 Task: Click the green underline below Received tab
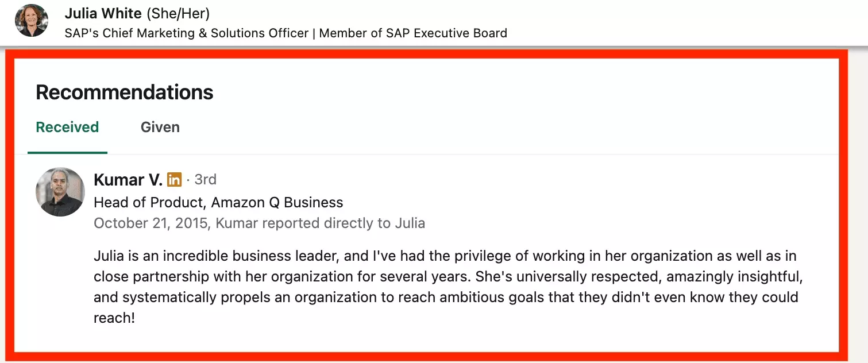67,153
